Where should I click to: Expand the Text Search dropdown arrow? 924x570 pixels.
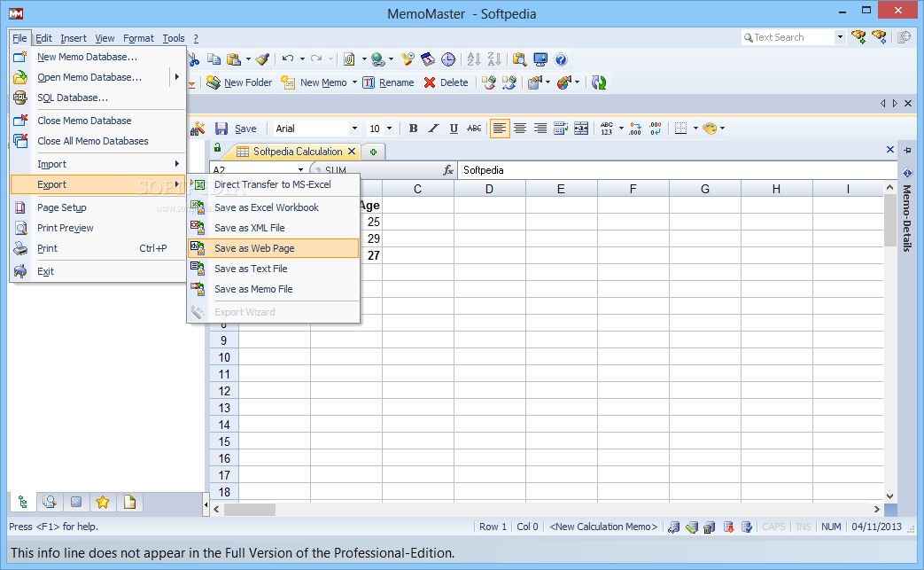[x=840, y=37]
